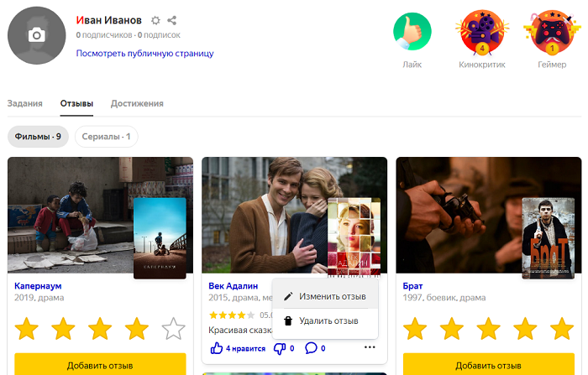Switch to the Достижения tab
588x375 pixels.
pos(137,103)
